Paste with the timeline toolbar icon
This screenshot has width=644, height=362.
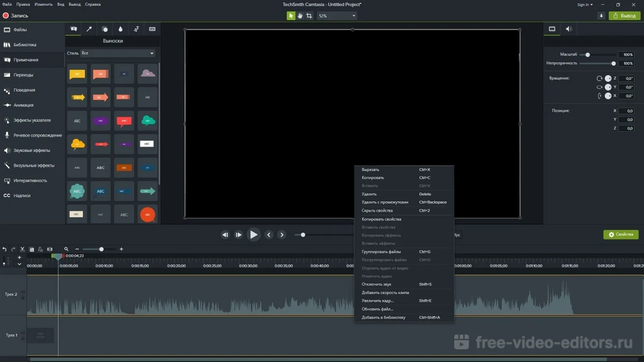pos(41,250)
